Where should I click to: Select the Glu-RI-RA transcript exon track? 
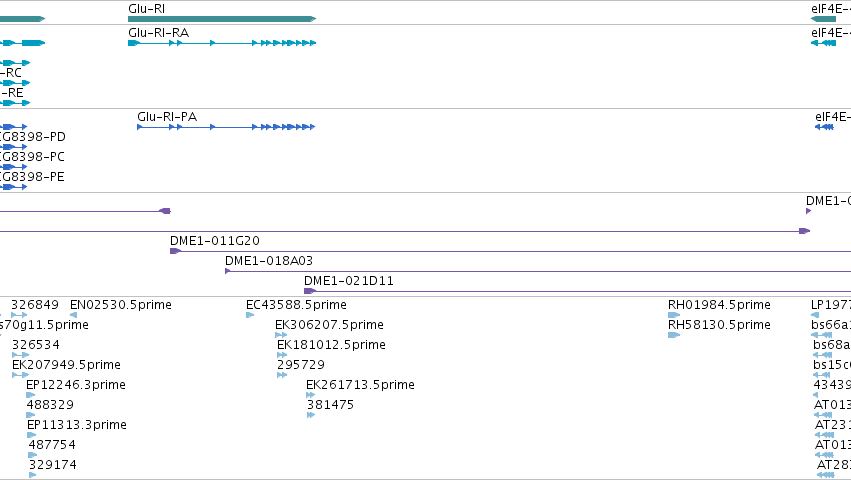(x=222, y=43)
